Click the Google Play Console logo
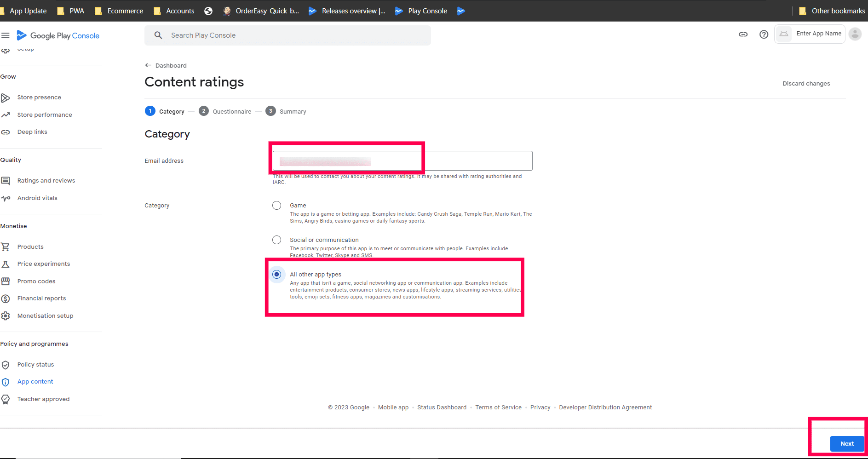 tap(58, 35)
